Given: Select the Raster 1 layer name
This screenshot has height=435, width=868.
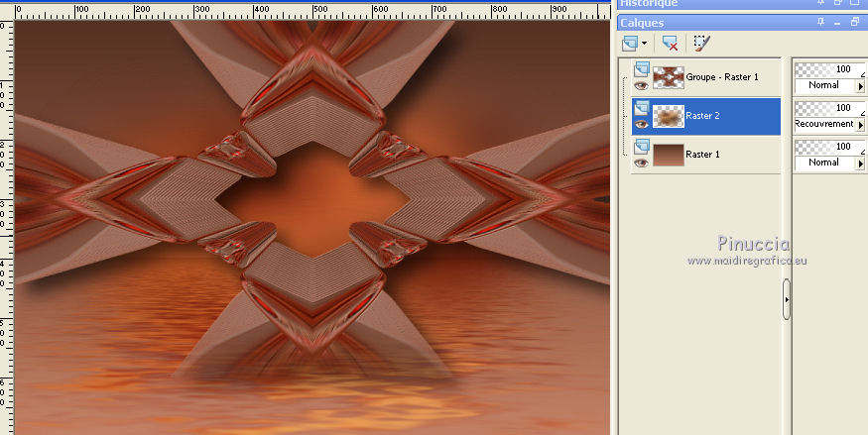Looking at the screenshot, I should (x=702, y=155).
